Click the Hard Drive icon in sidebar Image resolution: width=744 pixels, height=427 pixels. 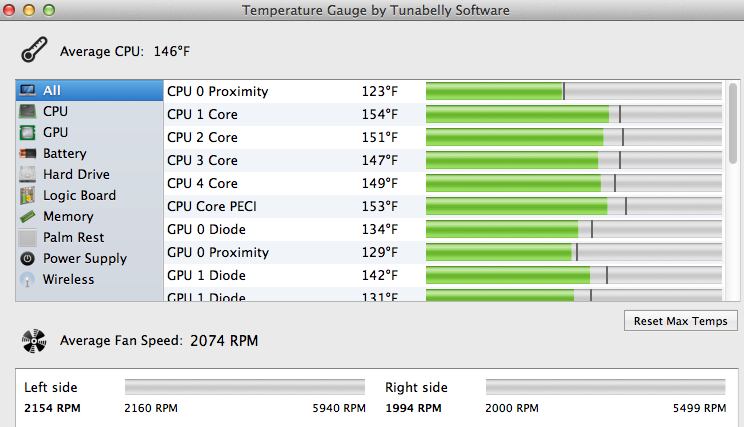[28, 174]
